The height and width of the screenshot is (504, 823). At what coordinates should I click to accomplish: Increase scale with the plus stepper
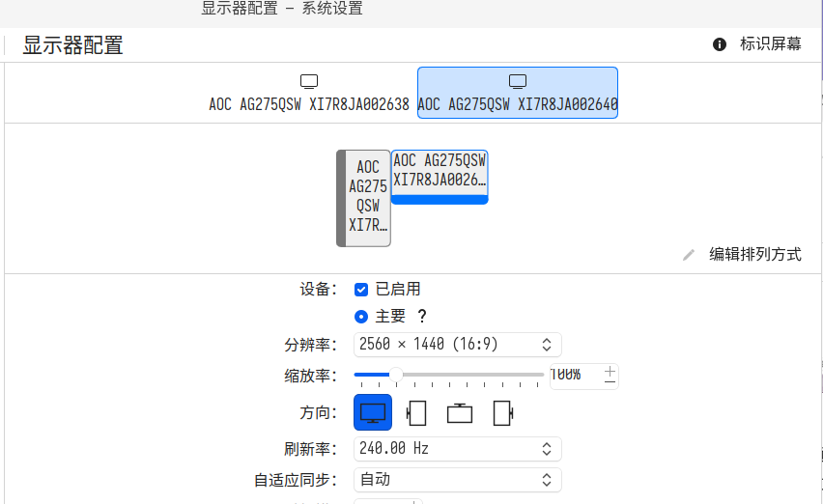610,369
